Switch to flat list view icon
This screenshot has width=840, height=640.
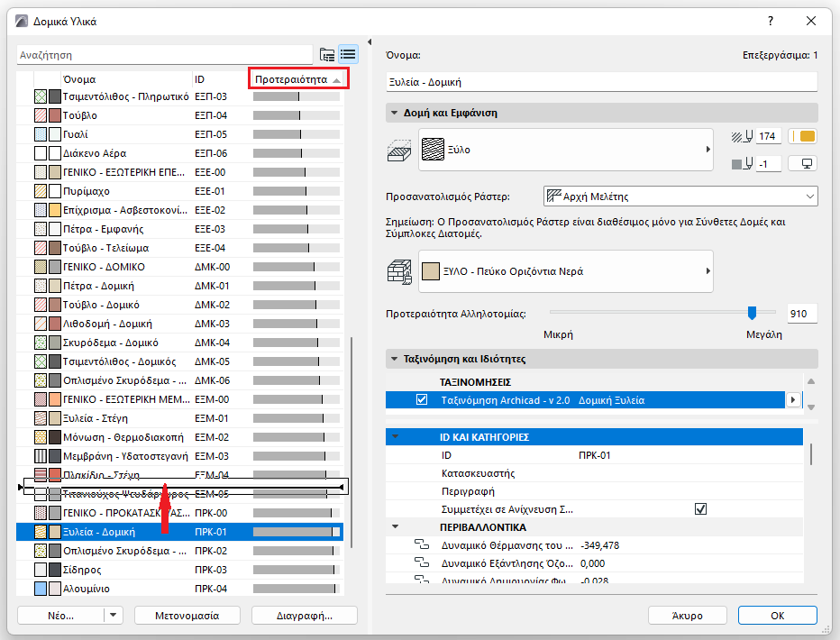tap(348, 55)
